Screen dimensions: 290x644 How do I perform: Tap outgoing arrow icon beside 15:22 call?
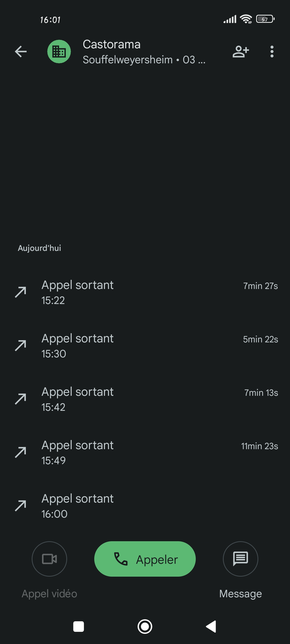pyautogui.click(x=21, y=292)
